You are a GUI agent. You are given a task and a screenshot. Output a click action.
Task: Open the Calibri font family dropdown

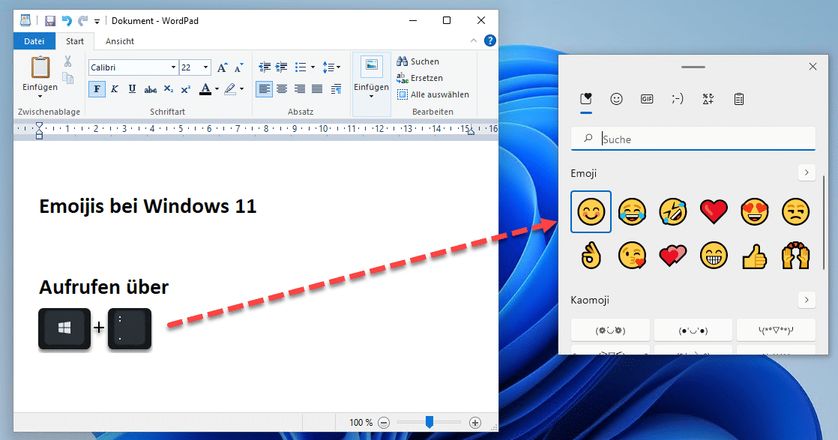[x=173, y=67]
